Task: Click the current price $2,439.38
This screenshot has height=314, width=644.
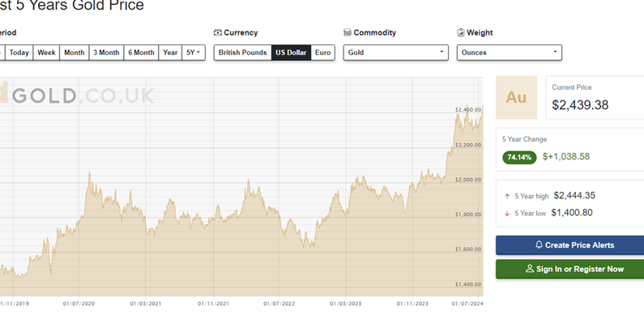Action: [x=580, y=105]
